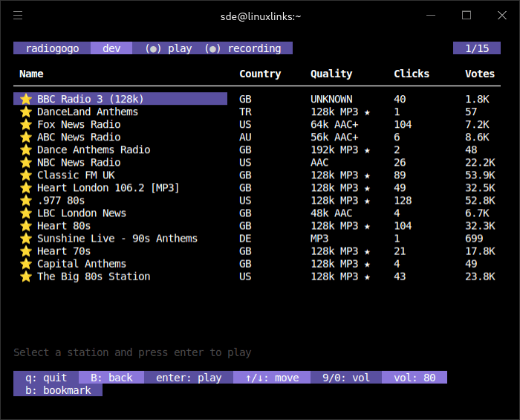Viewport: 520px width, 420px height.
Task: Click the star icon beside LBC London News
Action: click(26, 213)
